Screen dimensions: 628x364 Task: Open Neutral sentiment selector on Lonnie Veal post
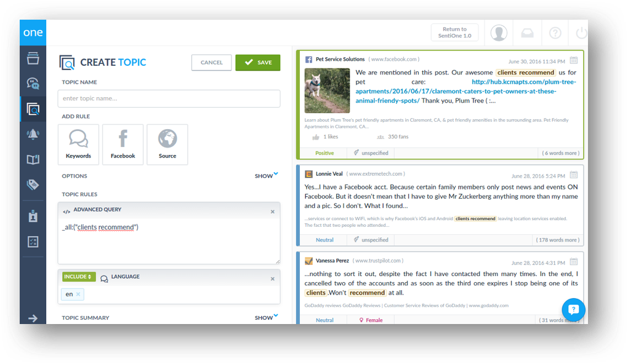tap(324, 240)
